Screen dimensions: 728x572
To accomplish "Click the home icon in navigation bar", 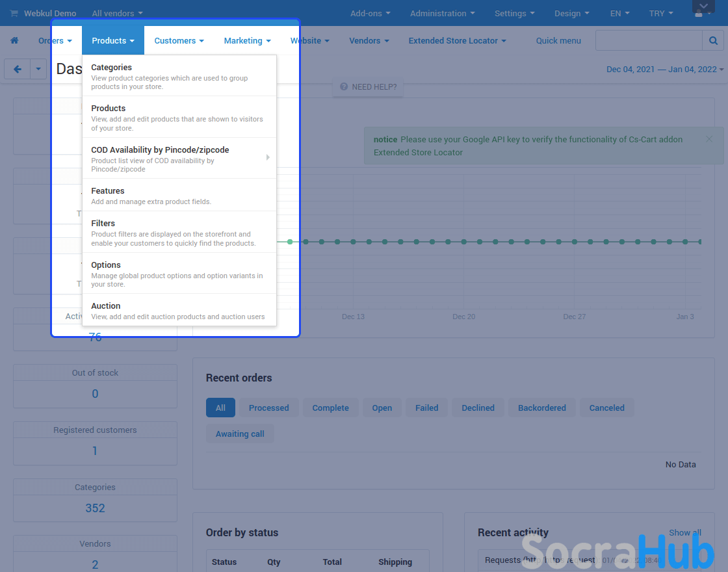I will tap(14, 40).
